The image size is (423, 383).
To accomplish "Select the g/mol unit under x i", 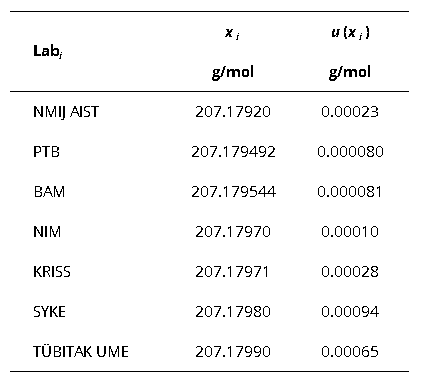I will 233,73.
